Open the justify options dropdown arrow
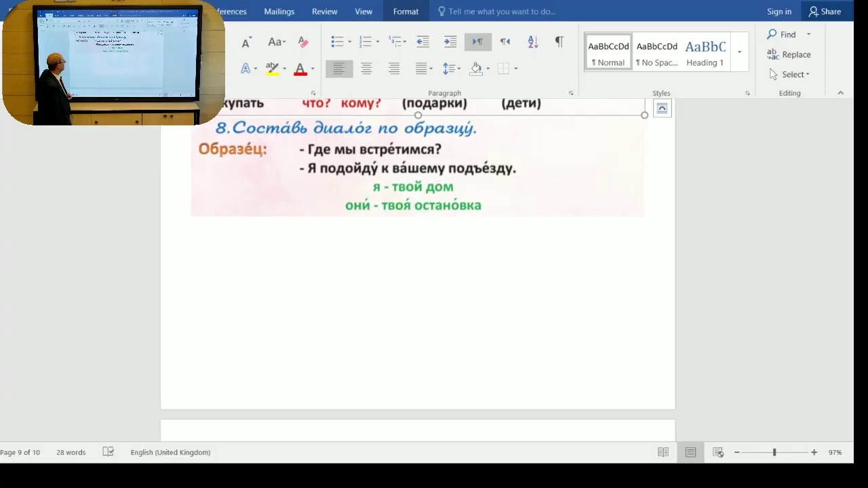 tap(431, 69)
